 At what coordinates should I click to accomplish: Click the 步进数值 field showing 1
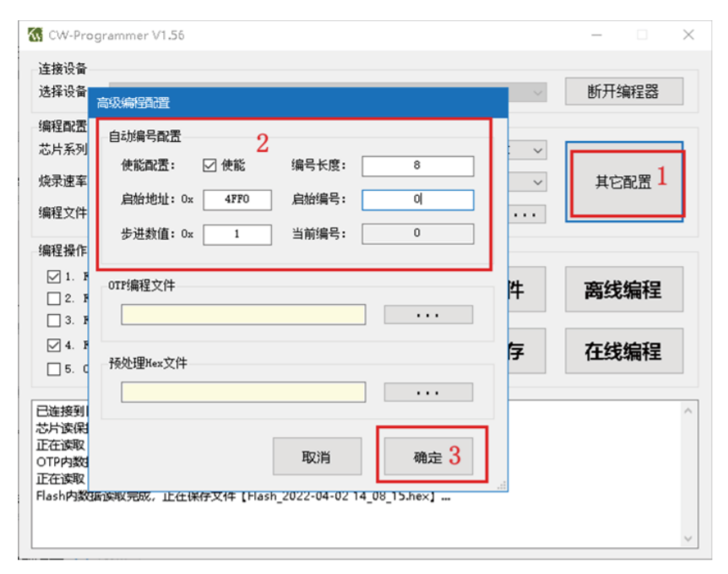tap(237, 235)
